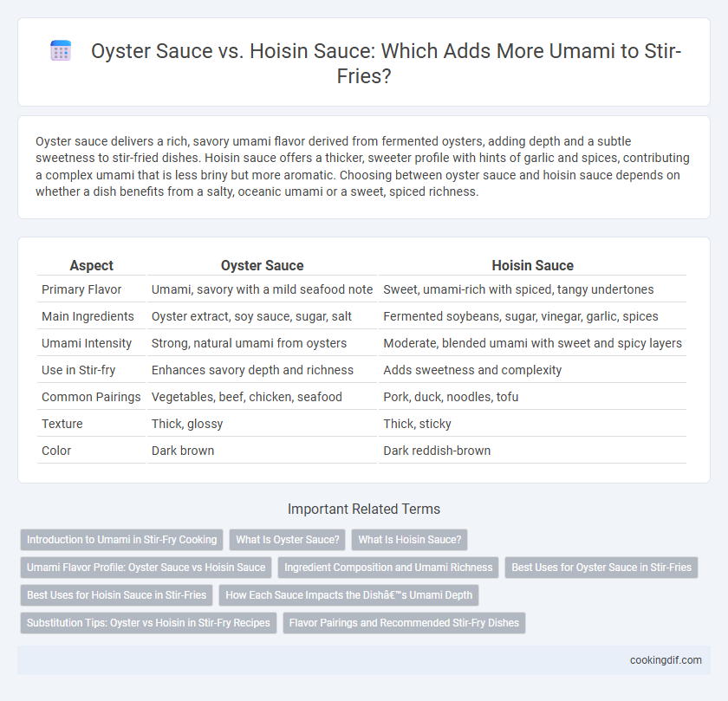
Task: Click Umami Flavor Profile: Oyster Sauce vs Hoisin
Action: click(146, 568)
